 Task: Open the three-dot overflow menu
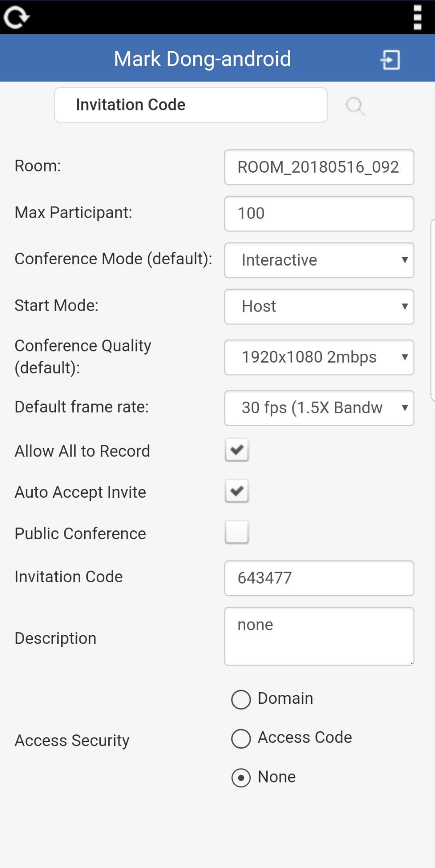pos(417,17)
